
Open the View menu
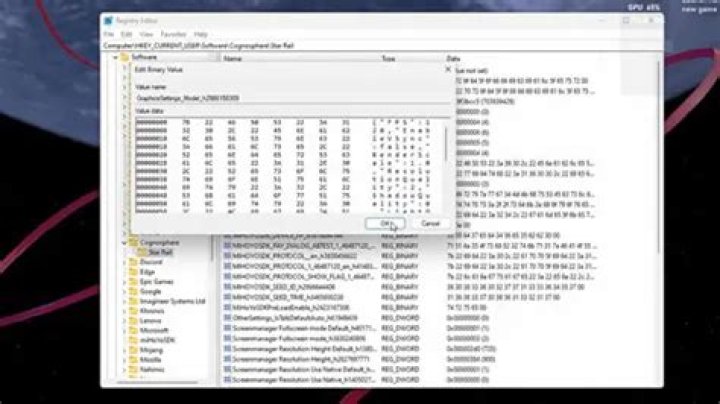(x=146, y=34)
